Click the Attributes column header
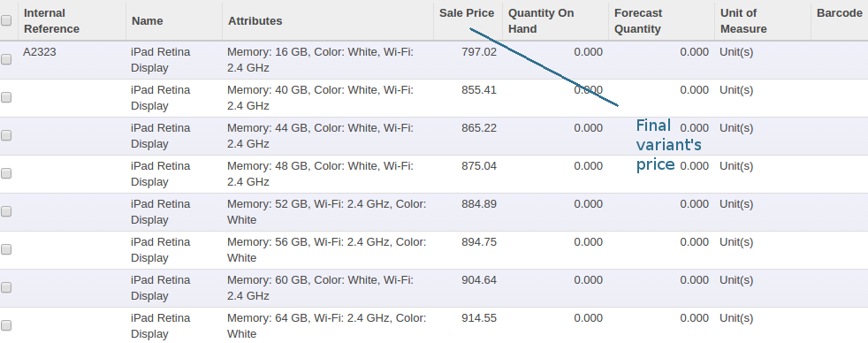 pyautogui.click(x=255, y=21)
